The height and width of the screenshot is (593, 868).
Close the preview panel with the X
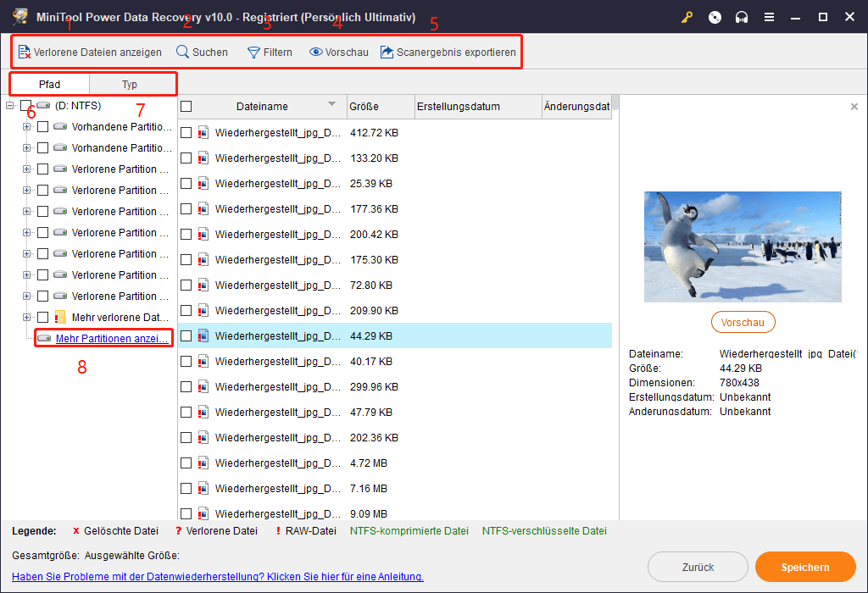pos(854,106)
